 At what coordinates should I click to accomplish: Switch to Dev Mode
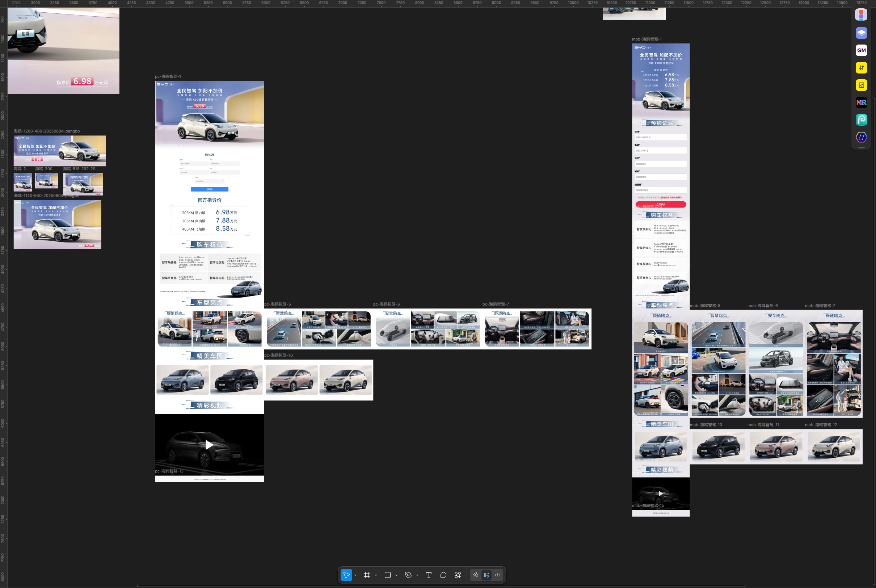coord(497,575)
